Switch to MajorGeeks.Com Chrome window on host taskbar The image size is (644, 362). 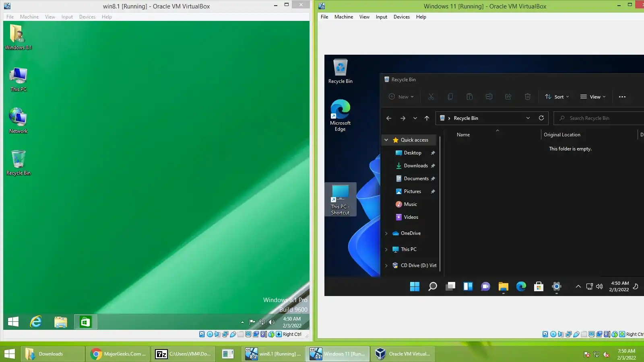click(118, 354)
